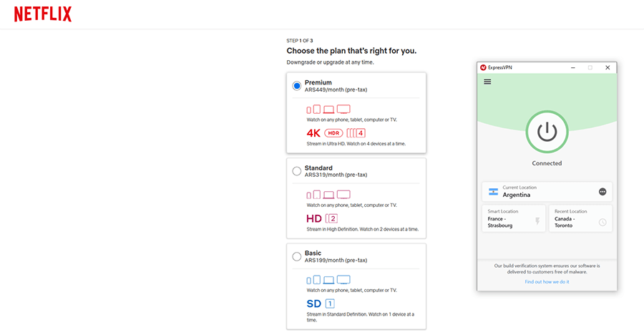Click the 1 device icon in Basic plan
This screenshot has width=644, height=335.
(x=330, y=304)
